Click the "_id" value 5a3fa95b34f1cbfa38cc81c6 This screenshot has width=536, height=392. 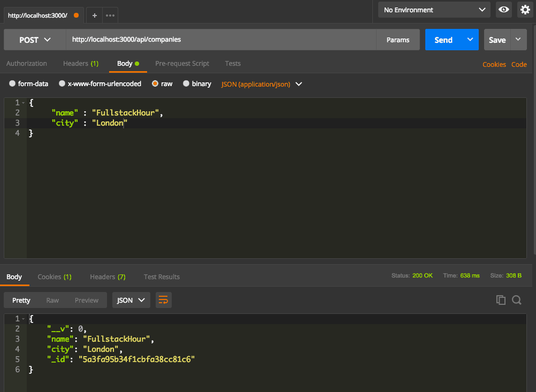coord(137,359)
